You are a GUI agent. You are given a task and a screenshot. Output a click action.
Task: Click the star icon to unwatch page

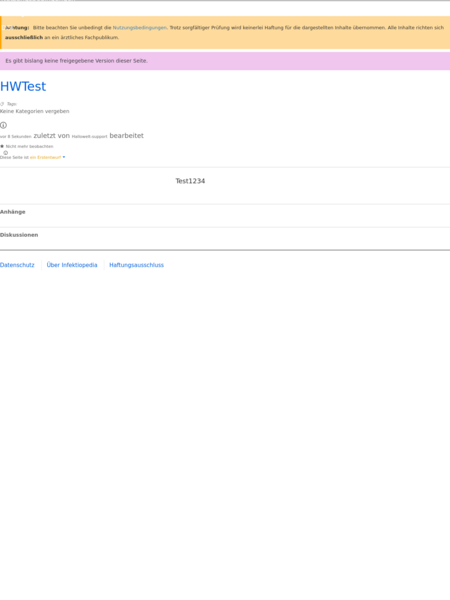[2, 146]
